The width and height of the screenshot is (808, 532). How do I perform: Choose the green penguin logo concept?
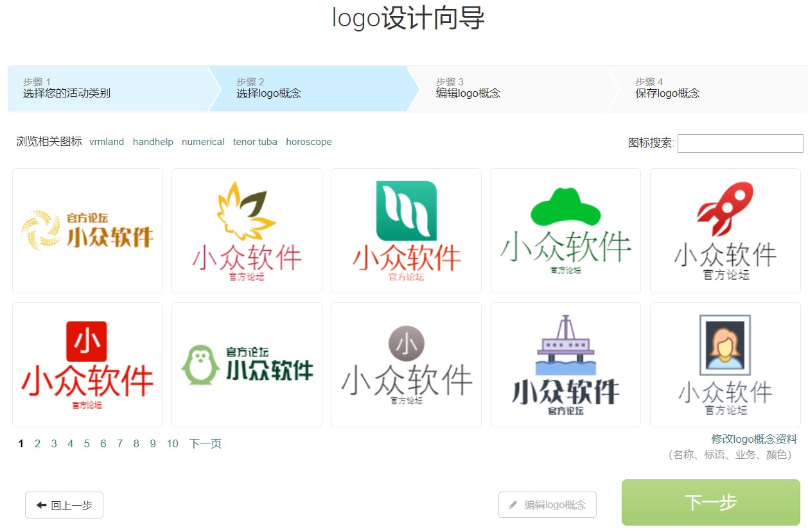[x=247, y=365]
